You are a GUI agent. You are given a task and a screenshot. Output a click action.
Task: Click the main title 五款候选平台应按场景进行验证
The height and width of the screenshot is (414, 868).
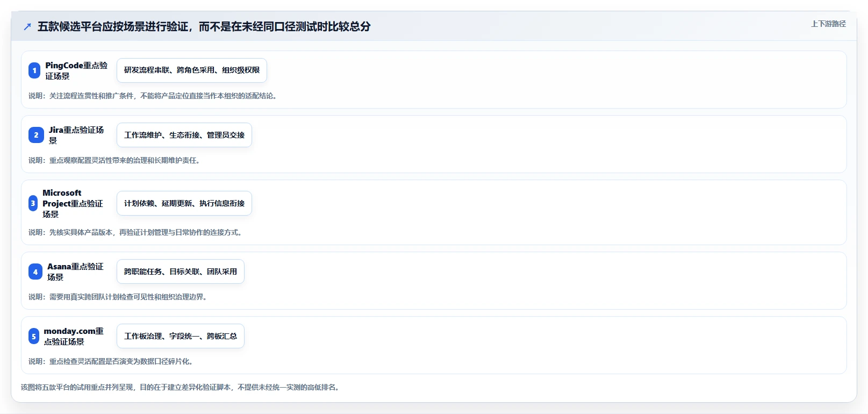tap(204, 26)
